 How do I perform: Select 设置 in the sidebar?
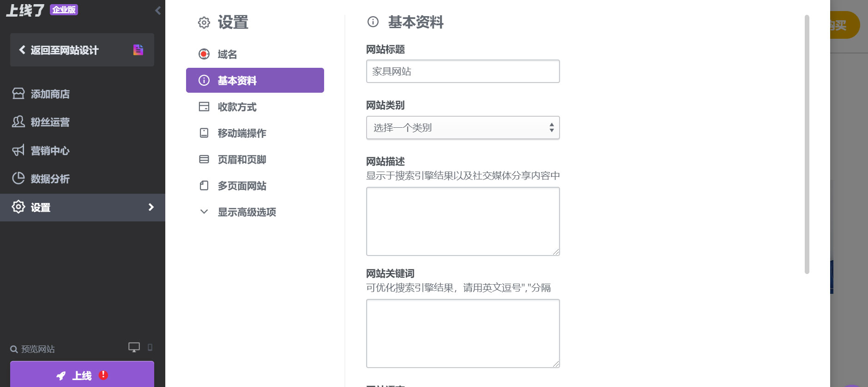pyautogui.click(x=83, y=208)
